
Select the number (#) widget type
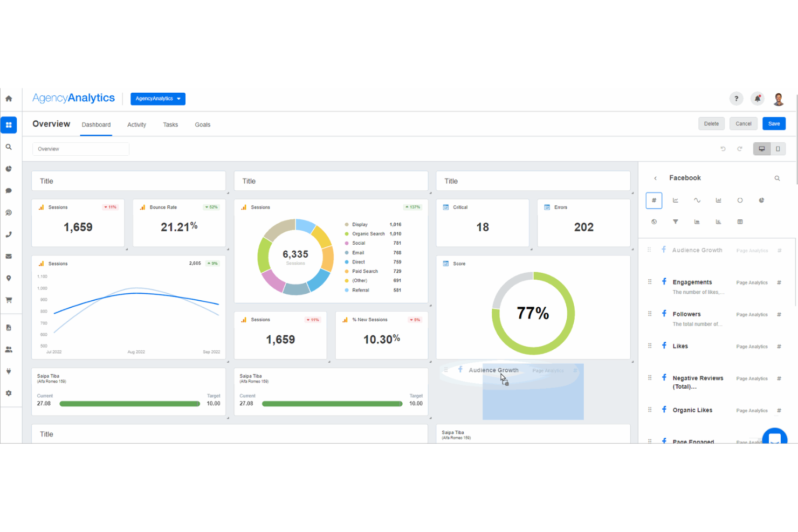(x=654, y=200)
